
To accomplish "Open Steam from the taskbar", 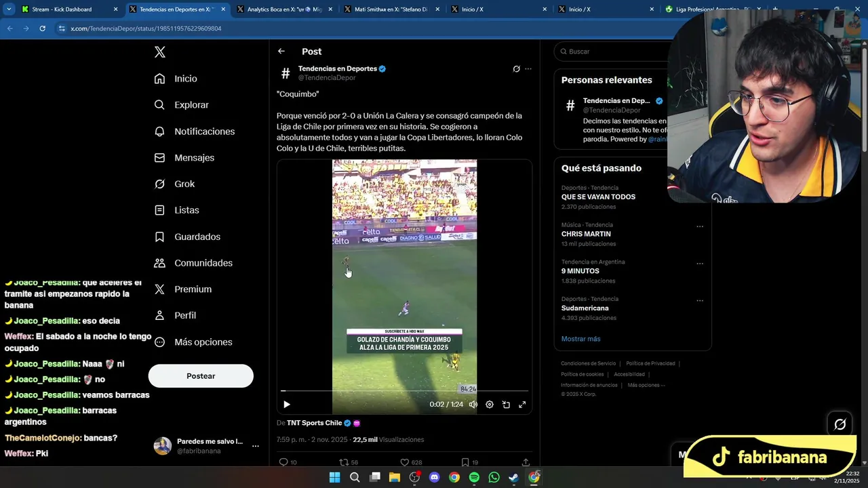I will pos(514,477).
